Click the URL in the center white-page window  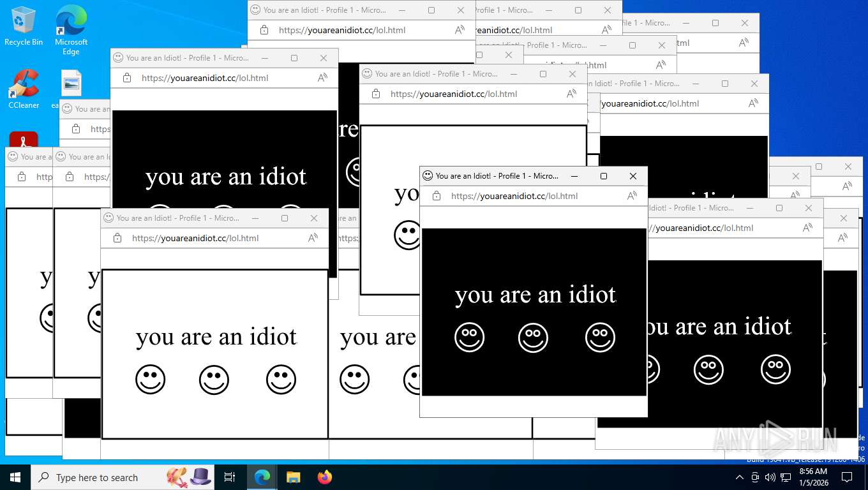click(x=454, y=94)
